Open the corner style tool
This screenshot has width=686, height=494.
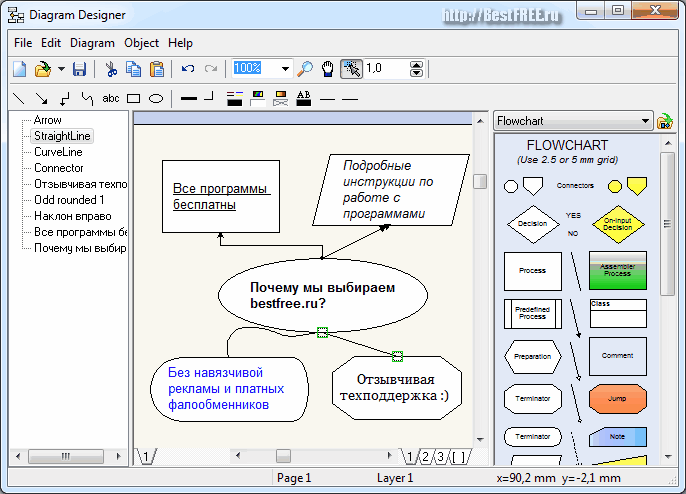tap(209, 97)
